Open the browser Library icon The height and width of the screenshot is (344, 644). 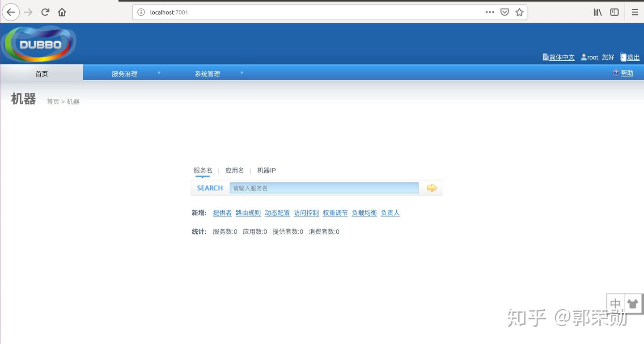tap(597, 12)
